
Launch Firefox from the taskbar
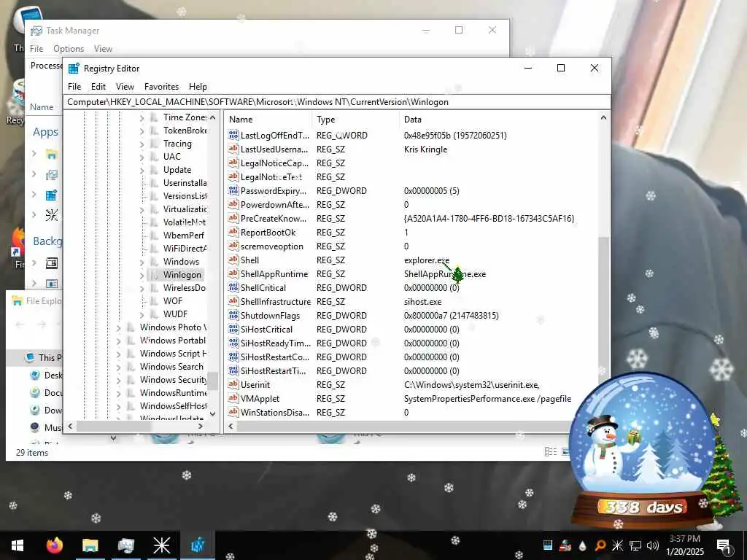(54, 545)
